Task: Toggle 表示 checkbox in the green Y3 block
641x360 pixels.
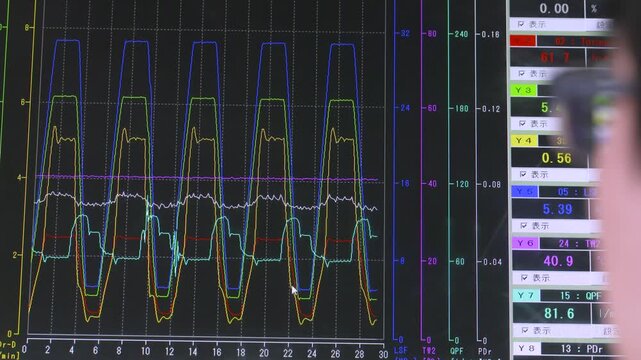Action: [x=522, y=123]
